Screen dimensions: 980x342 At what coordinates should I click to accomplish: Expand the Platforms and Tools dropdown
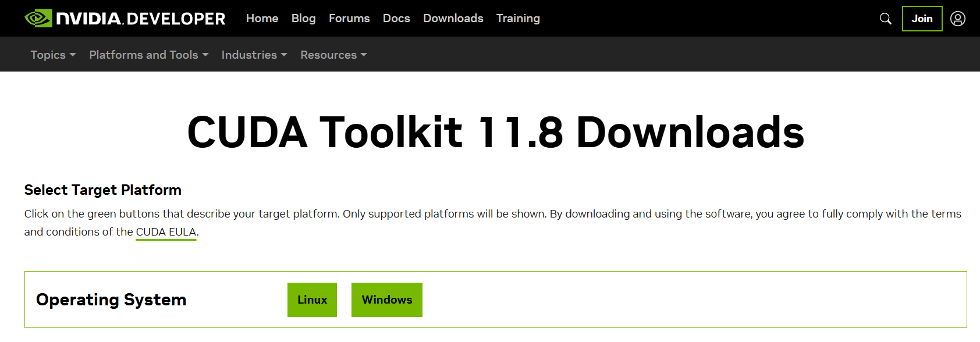(x=148, y=55)
